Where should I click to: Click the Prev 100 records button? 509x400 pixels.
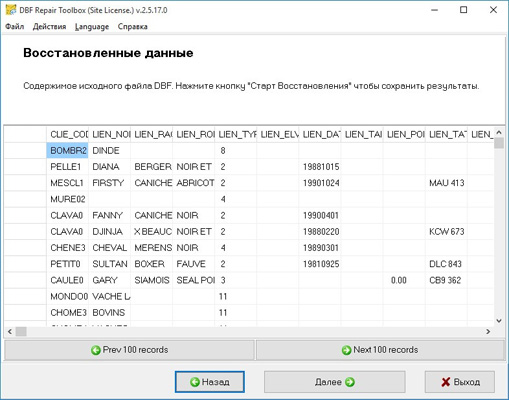point(129,350)
